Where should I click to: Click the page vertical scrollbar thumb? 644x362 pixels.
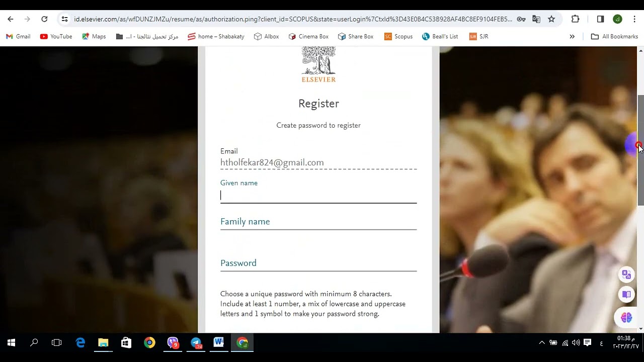640,150
